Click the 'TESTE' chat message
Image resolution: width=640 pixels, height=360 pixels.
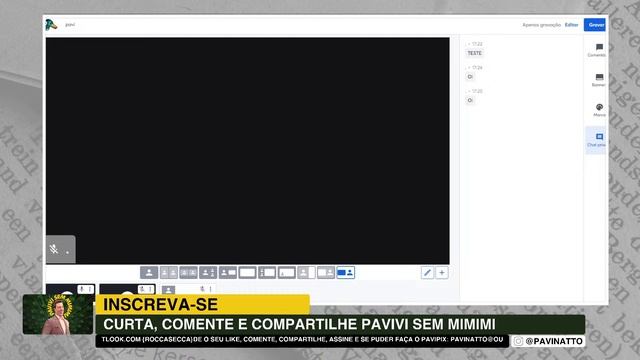coord(474,53)
